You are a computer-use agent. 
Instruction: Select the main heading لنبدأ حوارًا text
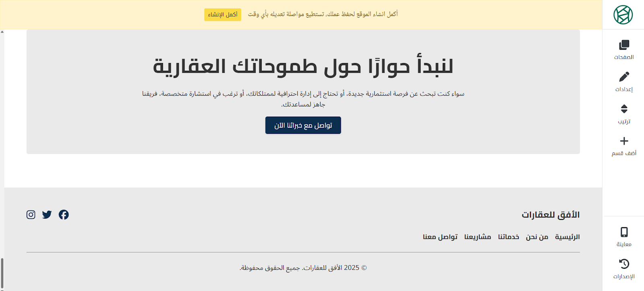[x=303, y=66]
